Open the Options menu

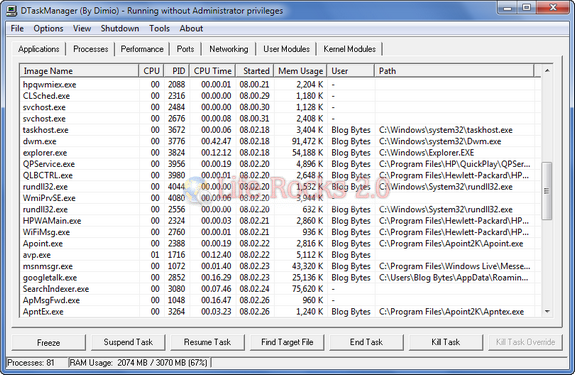(48, 29)
